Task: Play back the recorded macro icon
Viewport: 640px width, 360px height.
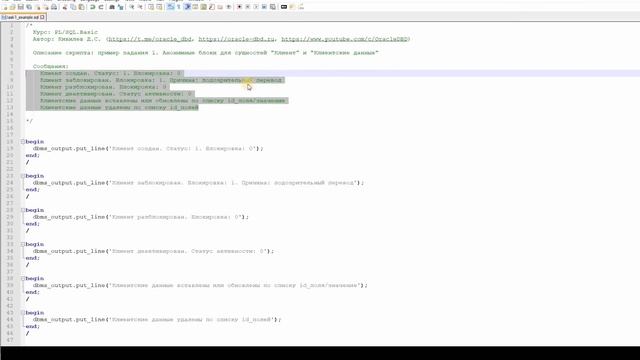Action: [256, 7]
